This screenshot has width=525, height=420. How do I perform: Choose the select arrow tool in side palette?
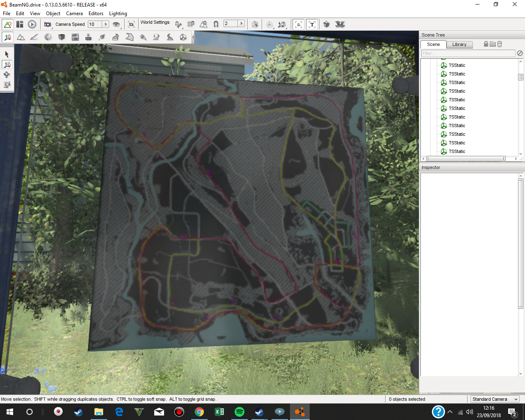coord(7,54)
